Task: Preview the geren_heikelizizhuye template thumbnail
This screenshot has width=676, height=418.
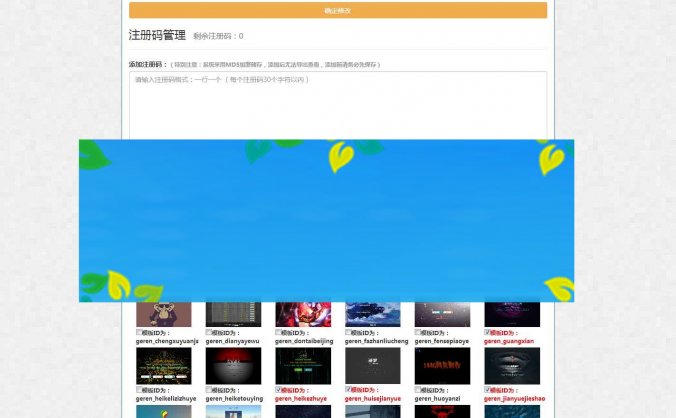Action: [x=164, y=366]
